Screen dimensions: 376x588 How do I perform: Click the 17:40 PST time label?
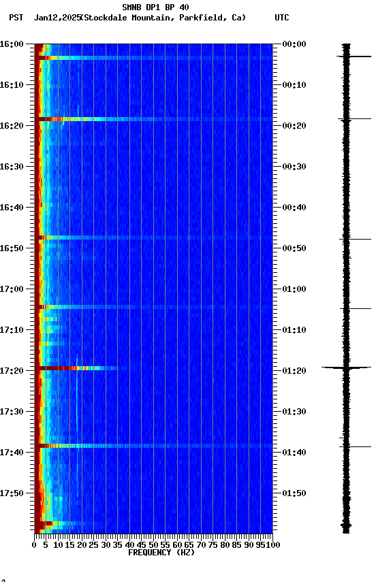coord(12,453)
